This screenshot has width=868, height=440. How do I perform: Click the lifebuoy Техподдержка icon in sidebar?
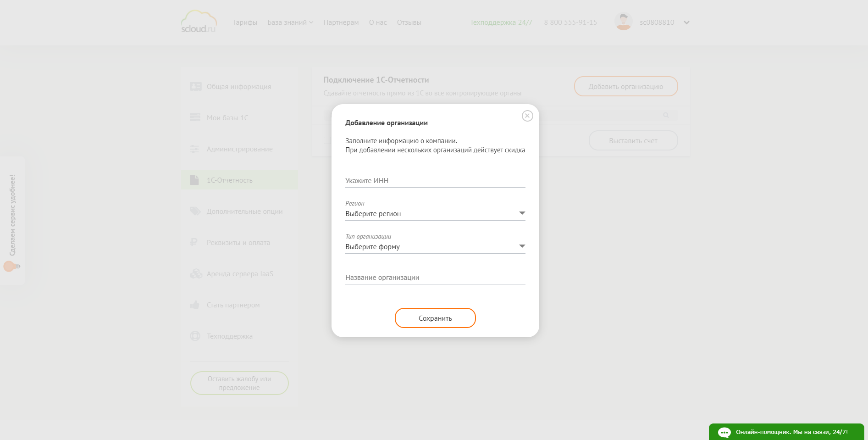pyautogui.click(x=195, y=336)
